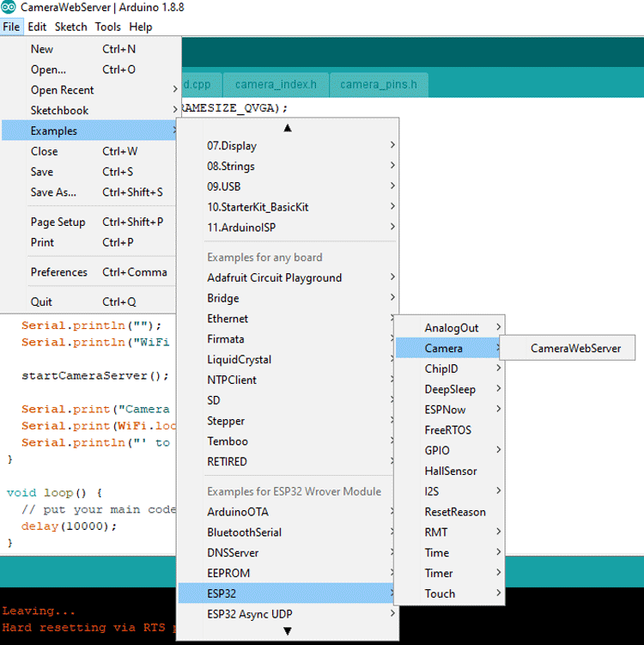Open the DNSServer examples entry
Viewport: 644px width, 645px height.
pos(287,552)
